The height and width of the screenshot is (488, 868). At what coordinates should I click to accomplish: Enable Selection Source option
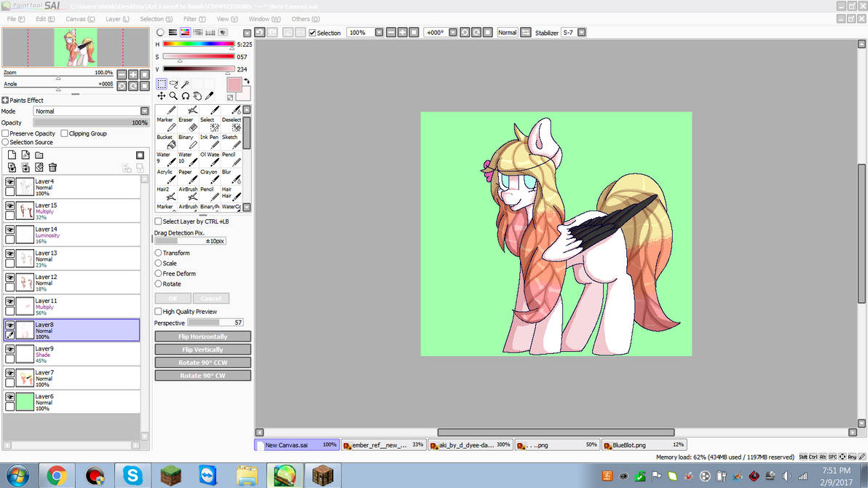[x=6, y=142]
